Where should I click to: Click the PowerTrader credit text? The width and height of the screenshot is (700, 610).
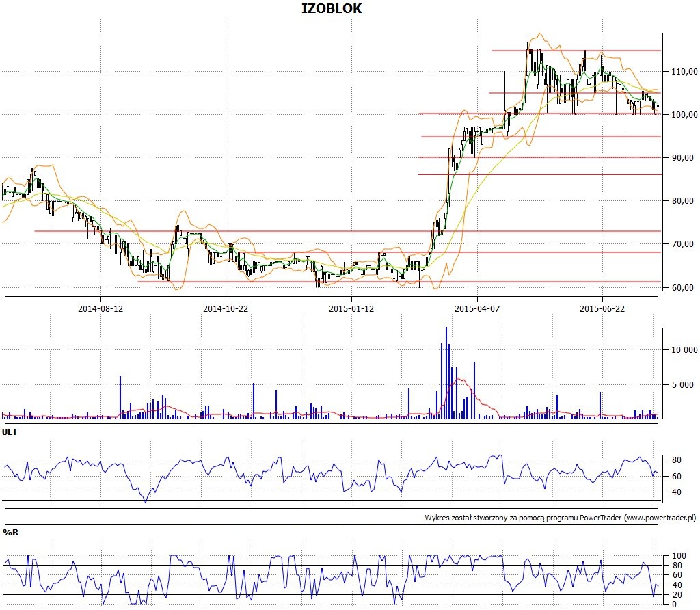(561, 518)
